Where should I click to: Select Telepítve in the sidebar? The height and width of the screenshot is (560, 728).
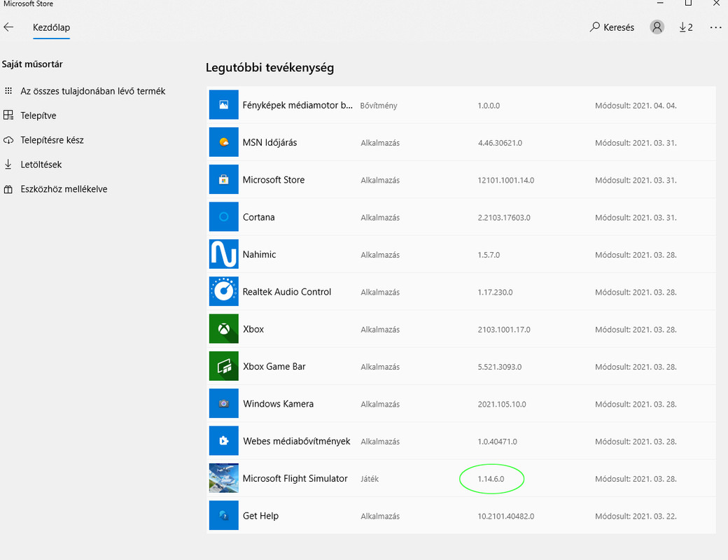point(38,115)
